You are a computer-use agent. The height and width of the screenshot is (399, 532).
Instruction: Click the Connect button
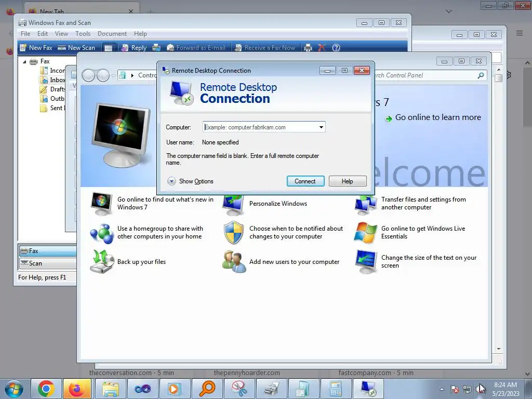[305, 181]
